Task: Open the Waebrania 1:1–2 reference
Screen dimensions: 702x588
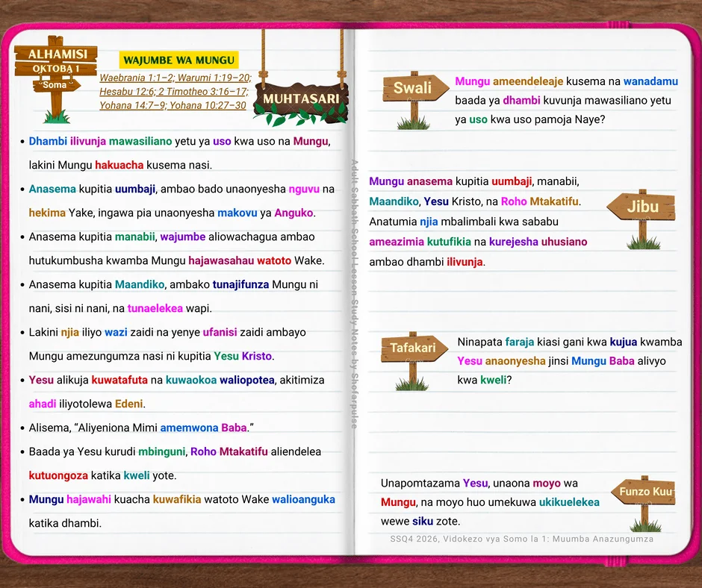Action: click(137, 78)
